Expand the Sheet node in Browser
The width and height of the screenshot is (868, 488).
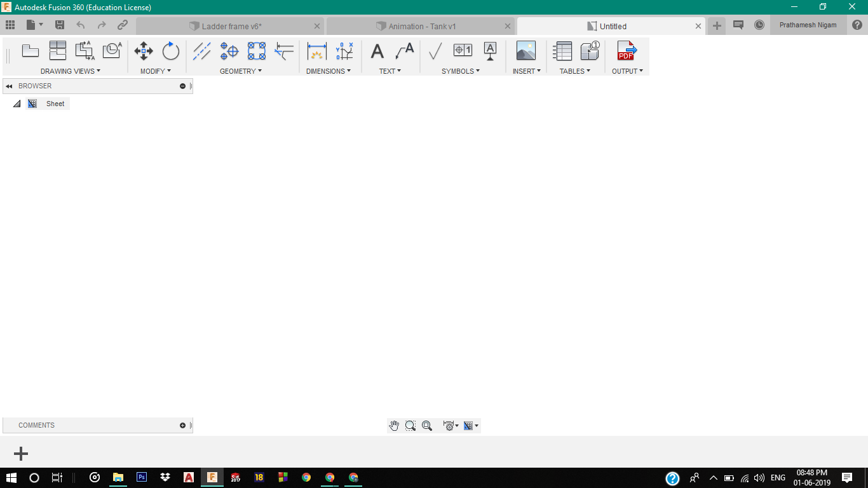tap(17, 103)
